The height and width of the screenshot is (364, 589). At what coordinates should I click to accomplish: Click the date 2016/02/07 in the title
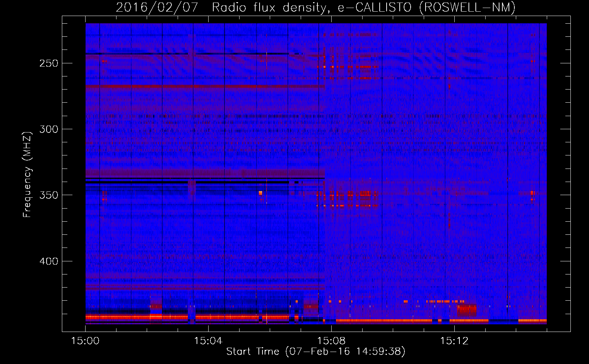point(157,8)
